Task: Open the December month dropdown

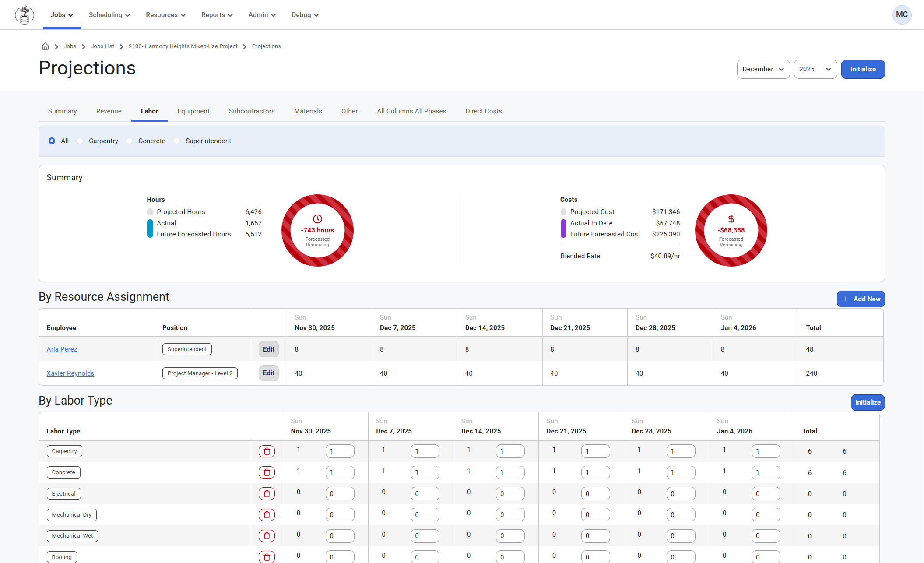Action: tap(763, 69)
